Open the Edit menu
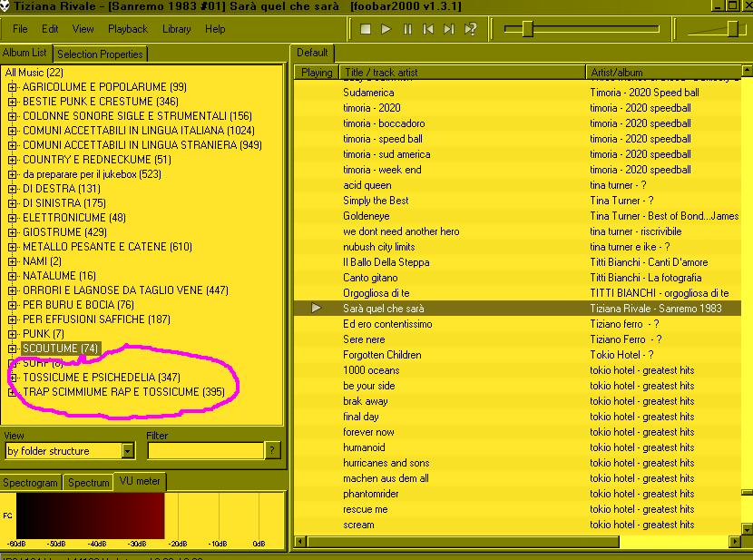The width and height of the screenshot is (753, 560). tap(50, 29)
